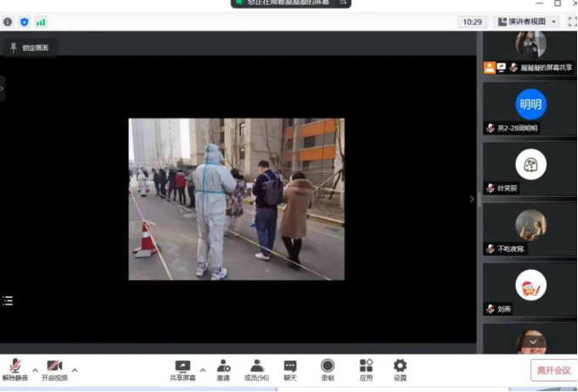Open the 聊天 chat icon
Image resolution: width=578 pixels, height=392 pixels.
click(x=290, y=366)
